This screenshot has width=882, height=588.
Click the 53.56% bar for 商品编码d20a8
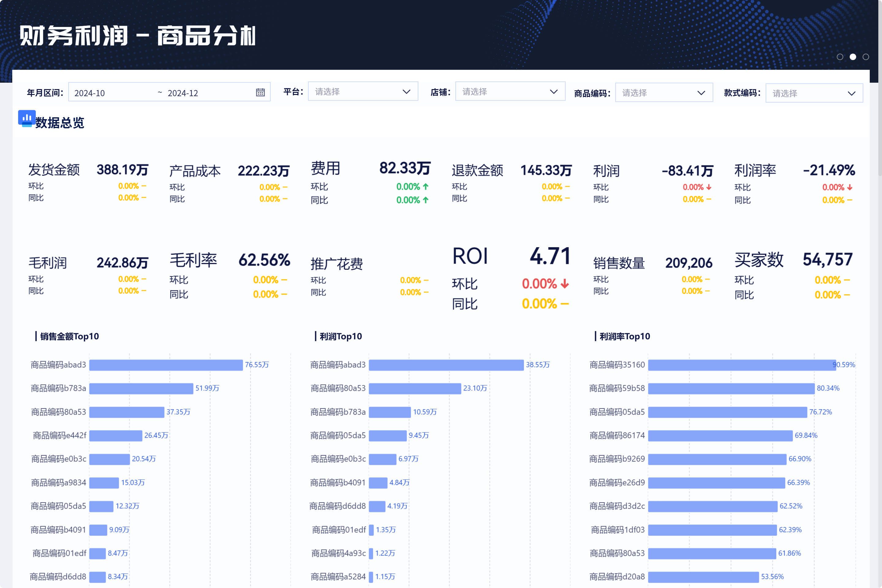(703, 577)
